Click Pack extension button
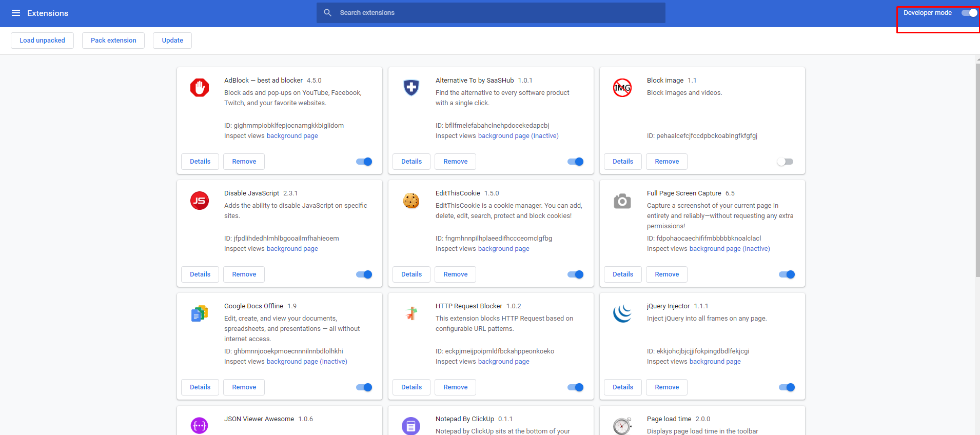This screenshot has width=980, height=435. (x=113, y=41)
